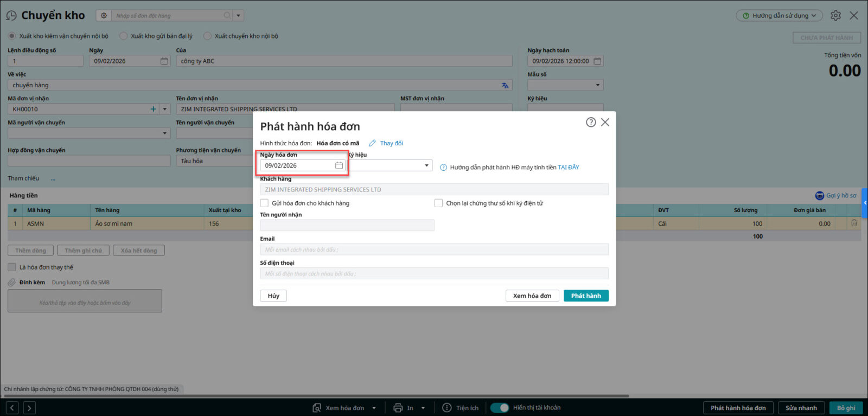This screenshot has height=416, width=868.
Task: Check Chọn lại chứng thư số option
Action: pos(438,203)
